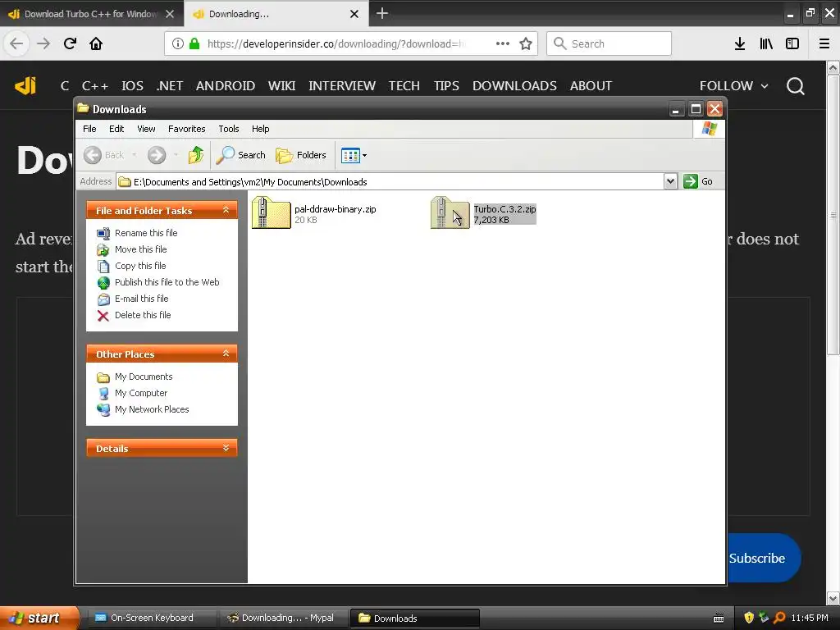840x630 pixels.
Task: Open Explorer Back history dropdown arrow
Action: (x=134, y=155)
